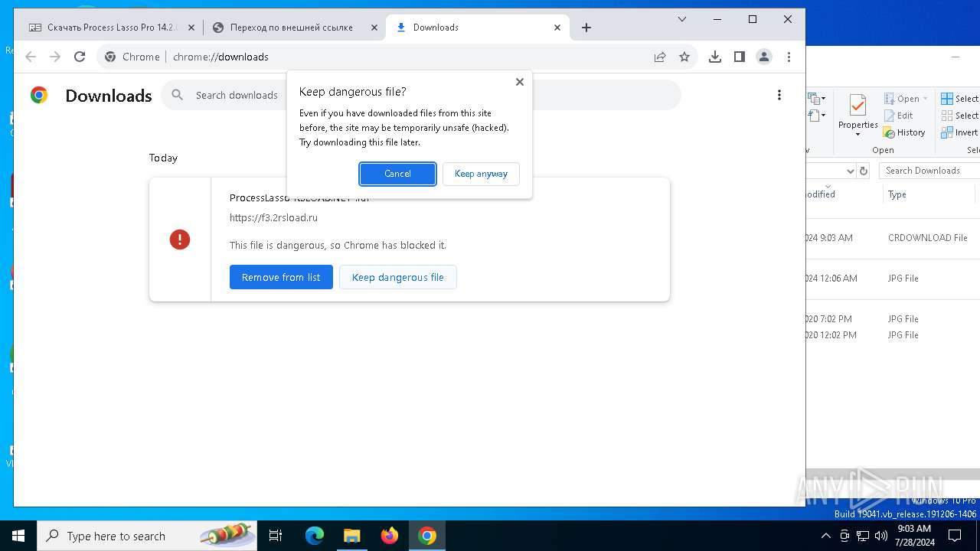Click Search Downloads box in Explorer
The height and width of the screenshot is (551, 980).
[929, 171]
